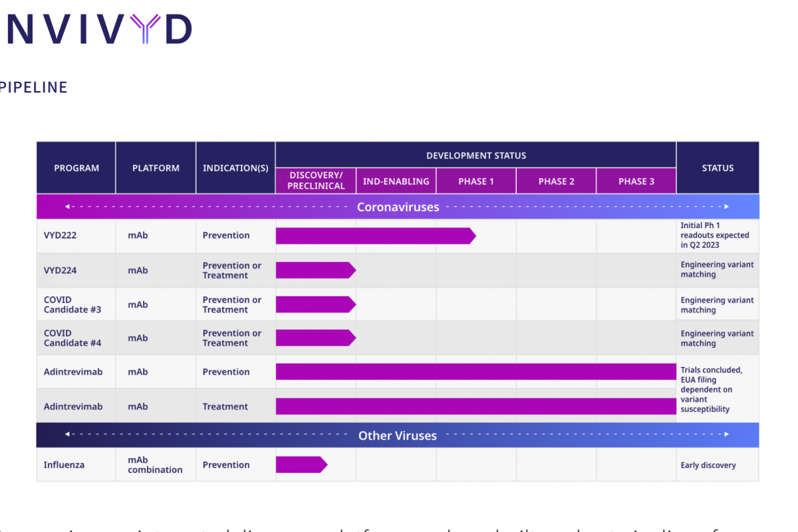The image size is (798, 532).
Task: Click the Adintrevimab Treatment progress bar
Action: click(x=475, y=406)
